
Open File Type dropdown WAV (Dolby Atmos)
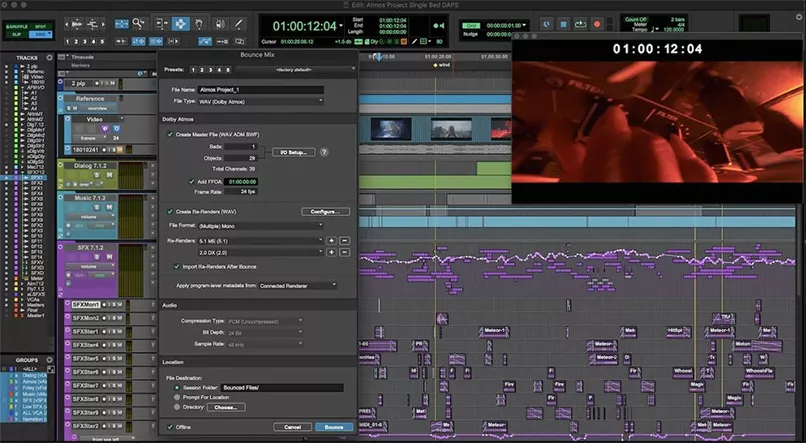[x=261, y=102]
